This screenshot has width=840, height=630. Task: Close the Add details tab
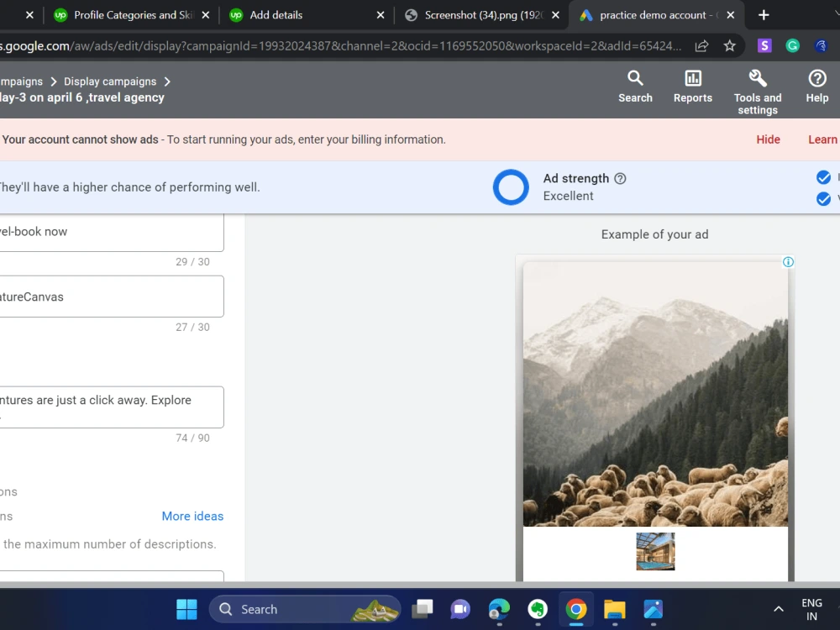(381, 15)
